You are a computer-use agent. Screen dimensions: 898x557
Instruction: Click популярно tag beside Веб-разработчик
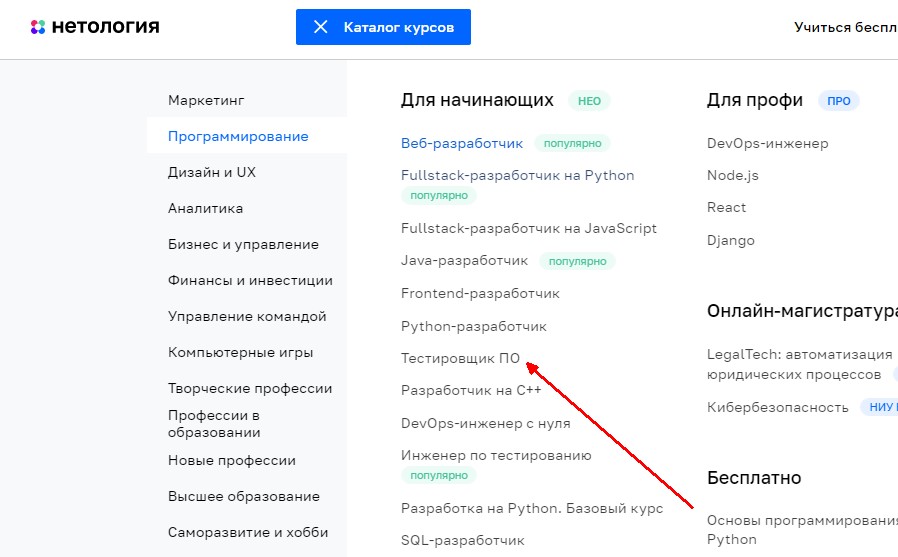click(572, 143)
